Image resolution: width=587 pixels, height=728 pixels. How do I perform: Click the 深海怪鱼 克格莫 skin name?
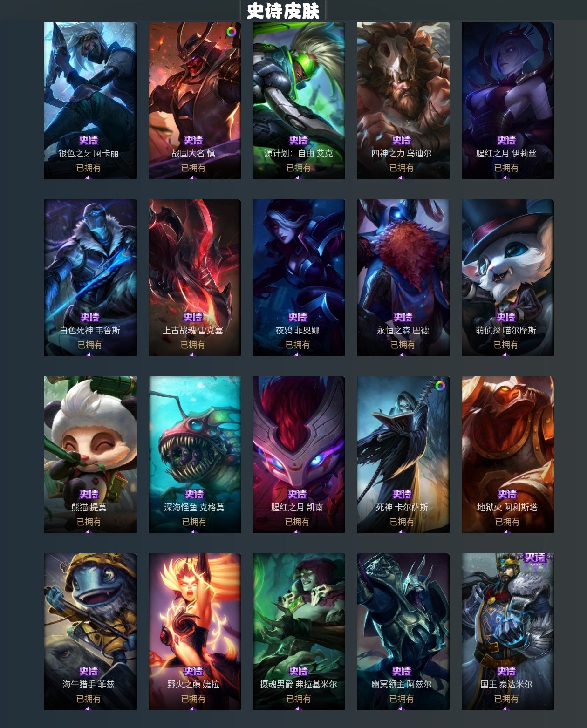[x=194, y=507]
